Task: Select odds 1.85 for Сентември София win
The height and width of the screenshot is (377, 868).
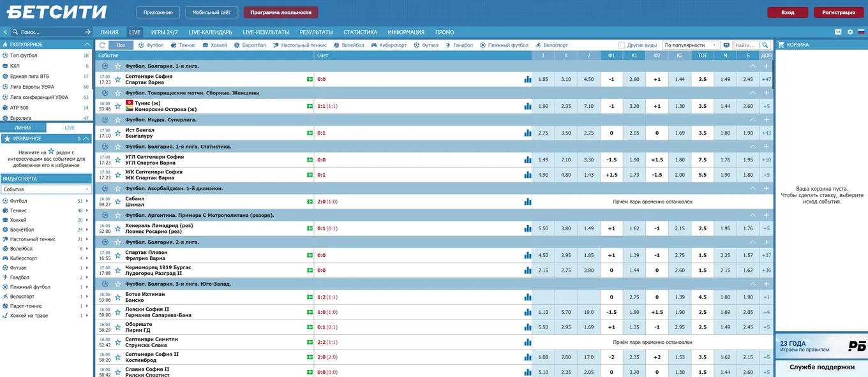Action: (543, 80)
